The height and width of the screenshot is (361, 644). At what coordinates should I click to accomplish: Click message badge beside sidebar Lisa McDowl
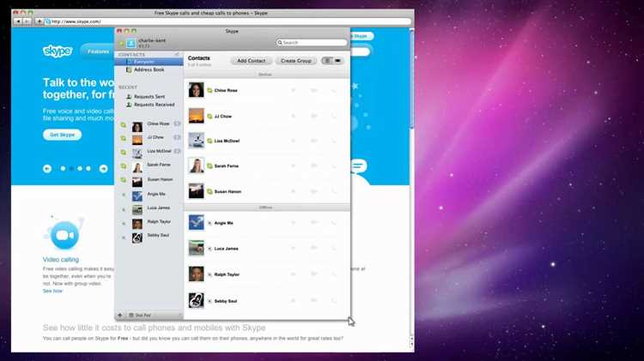tap(177, 151)
